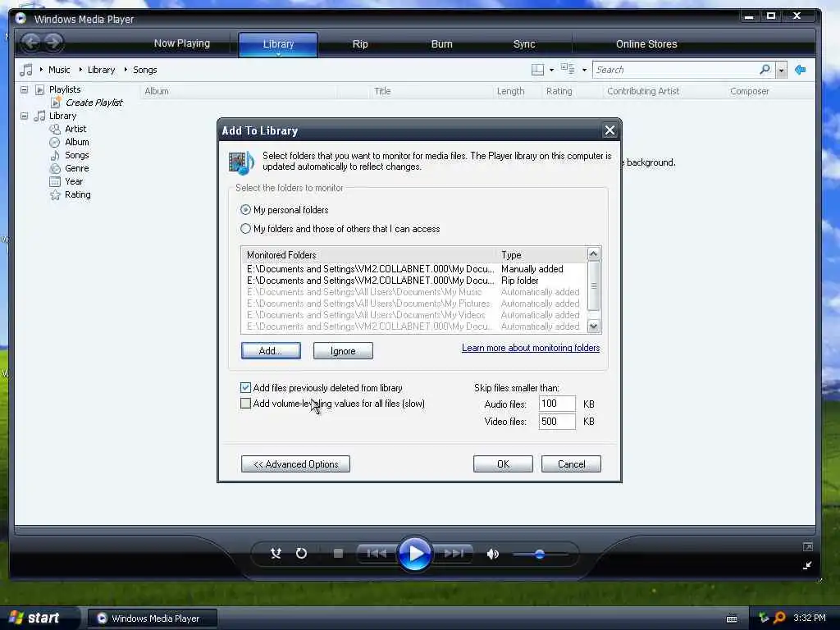Viewport: 840px width, 630px height.
Task: Uncheck Add files previously deleted from library
Action: [245, 387]
